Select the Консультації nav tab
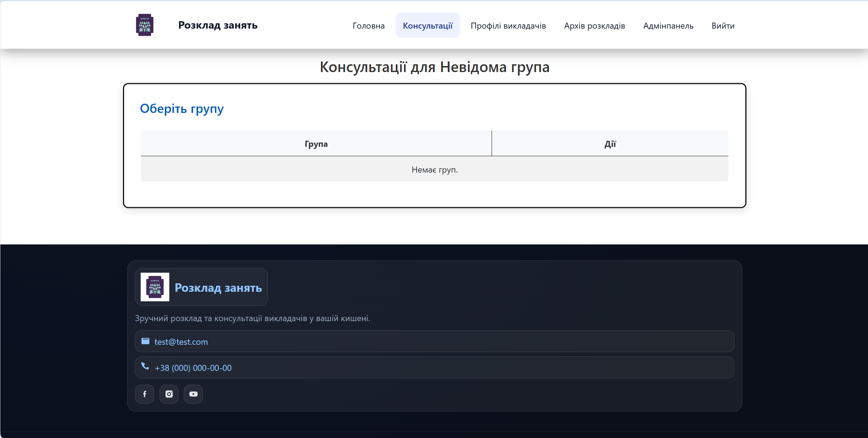The image size is (868, 438). click(x=428, y=26)
